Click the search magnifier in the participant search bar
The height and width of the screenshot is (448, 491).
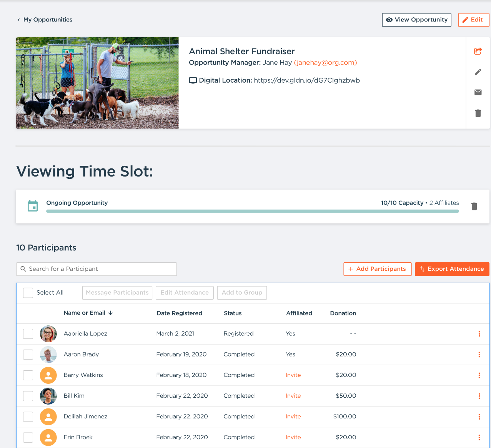(23, 269)
